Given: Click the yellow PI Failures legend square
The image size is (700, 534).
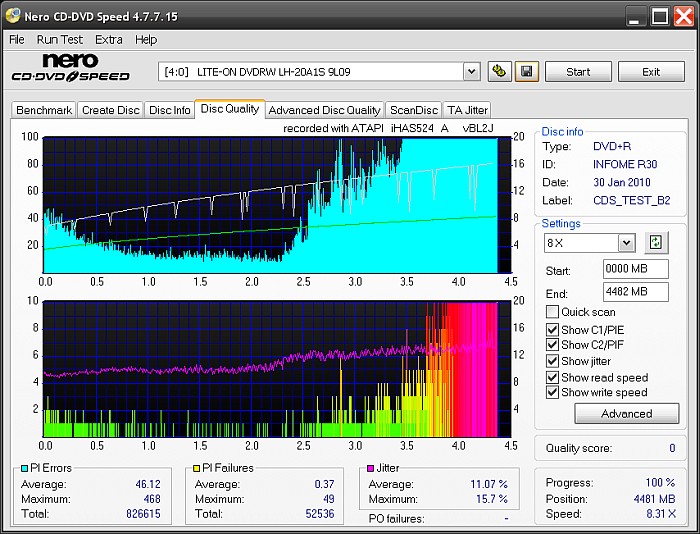Looking at the screenshot, I should 195,468.
